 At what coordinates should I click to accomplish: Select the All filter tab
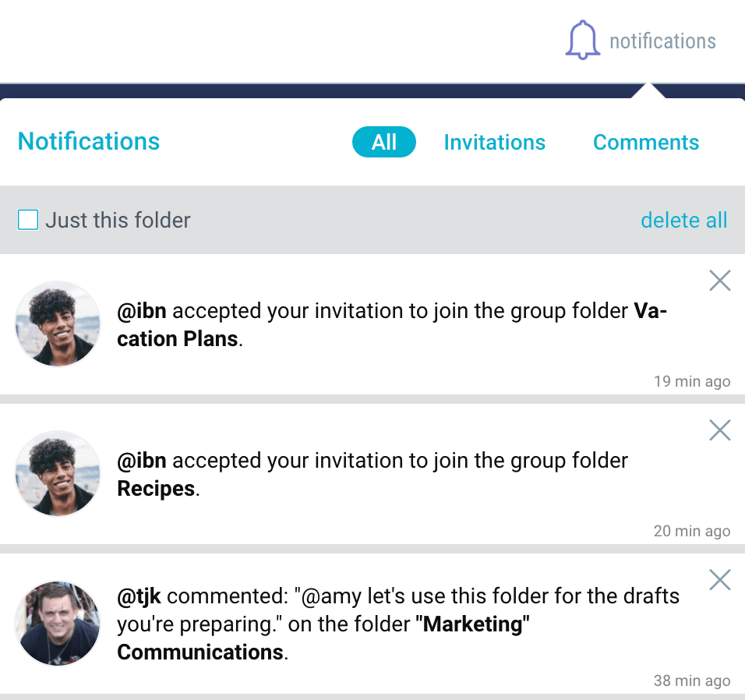click(x=384, y=142)
